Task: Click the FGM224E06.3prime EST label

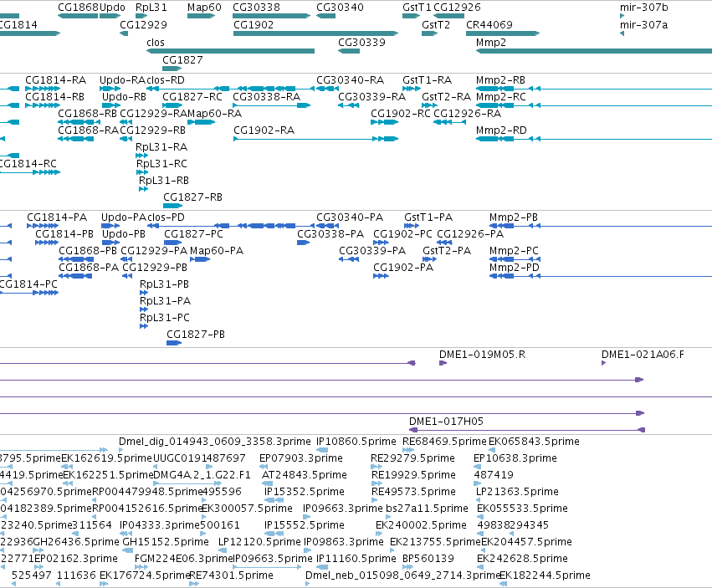Action: tap(183, 559)
